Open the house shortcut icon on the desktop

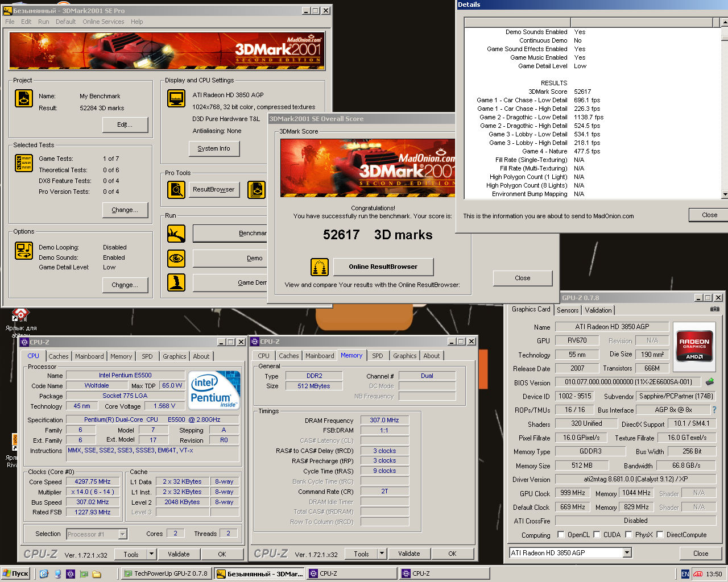(20, 314)
